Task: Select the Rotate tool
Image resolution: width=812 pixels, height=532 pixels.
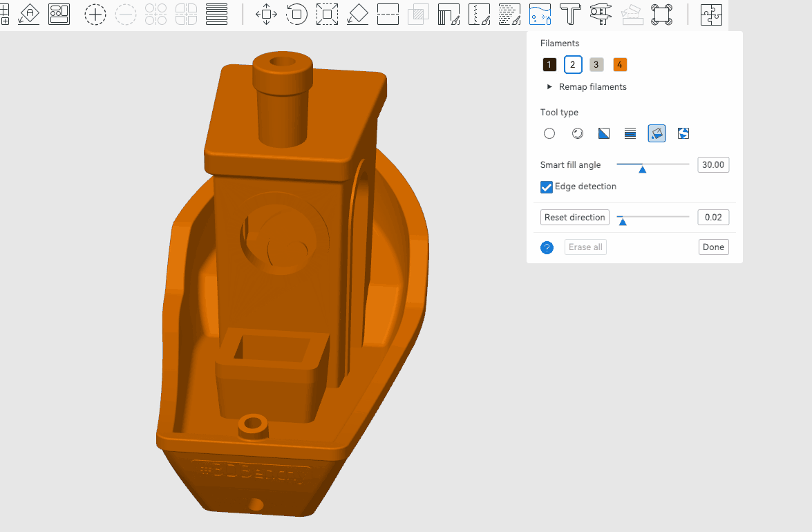Action: point(296,14)
